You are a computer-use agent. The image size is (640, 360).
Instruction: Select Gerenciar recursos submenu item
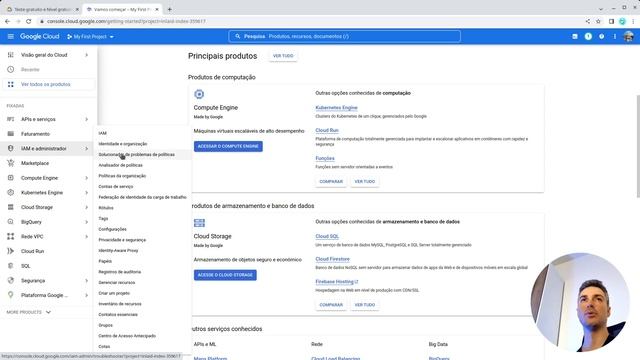(117, 282)
